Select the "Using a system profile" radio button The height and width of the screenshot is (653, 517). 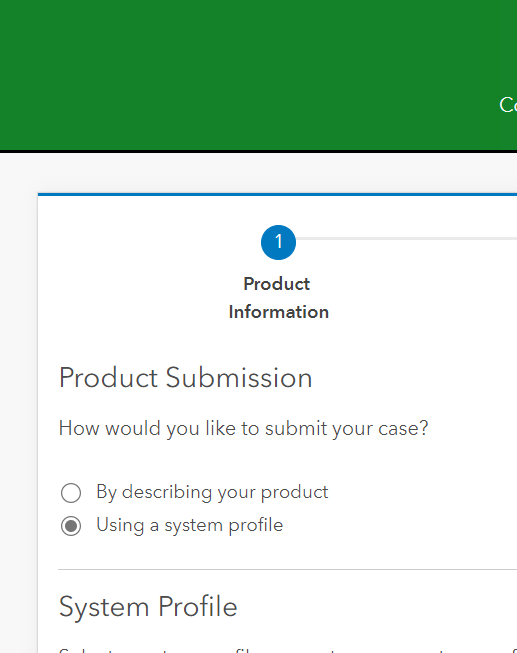[x=71, y=526]
